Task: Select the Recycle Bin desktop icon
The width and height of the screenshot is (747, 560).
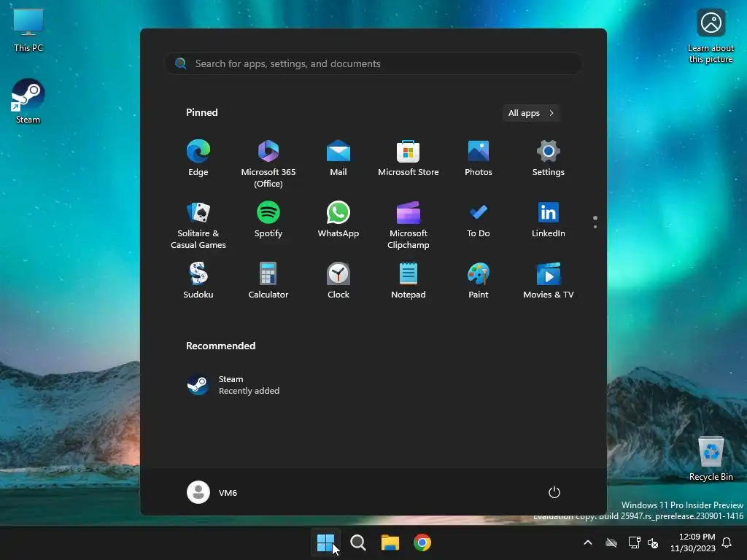Action: [x=711, y=458]
